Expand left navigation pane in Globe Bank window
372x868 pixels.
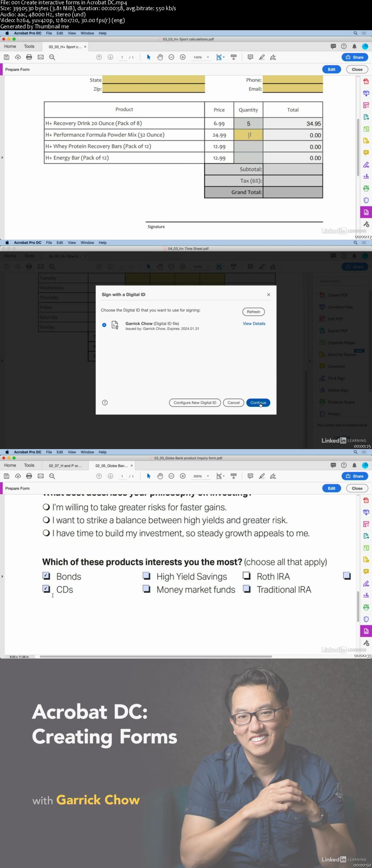pos(2,576)
